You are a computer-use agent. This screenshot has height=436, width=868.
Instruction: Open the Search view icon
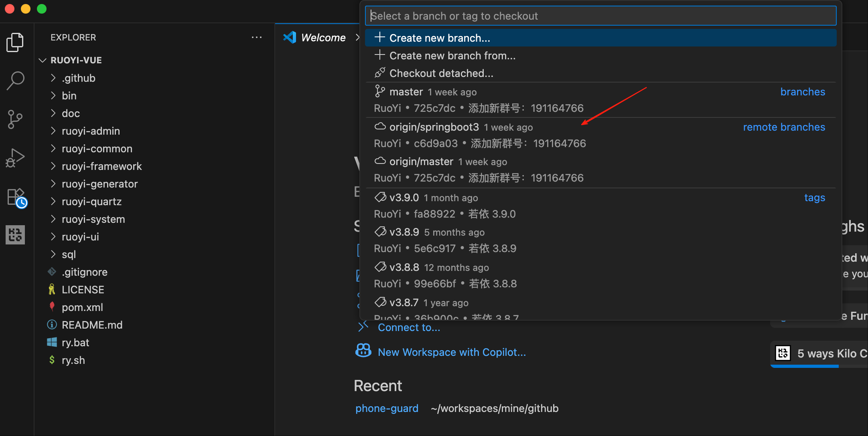tap(15, 81)
